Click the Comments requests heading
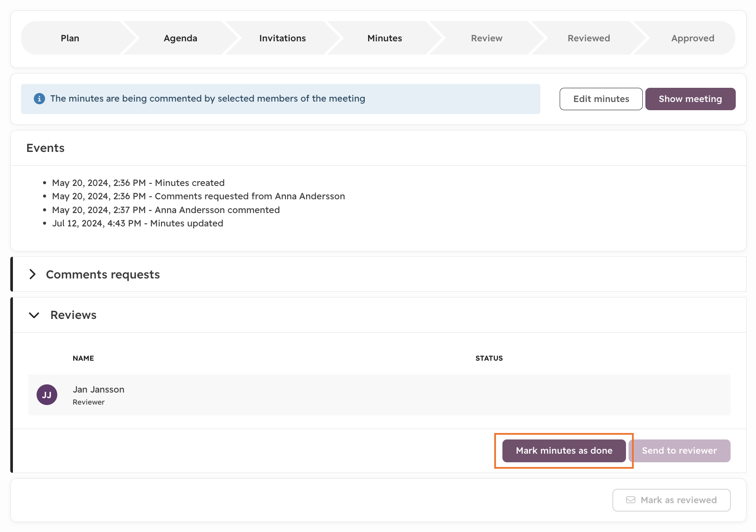The width and height of the screenshot is (756, 532). click(x=103, y=275)
